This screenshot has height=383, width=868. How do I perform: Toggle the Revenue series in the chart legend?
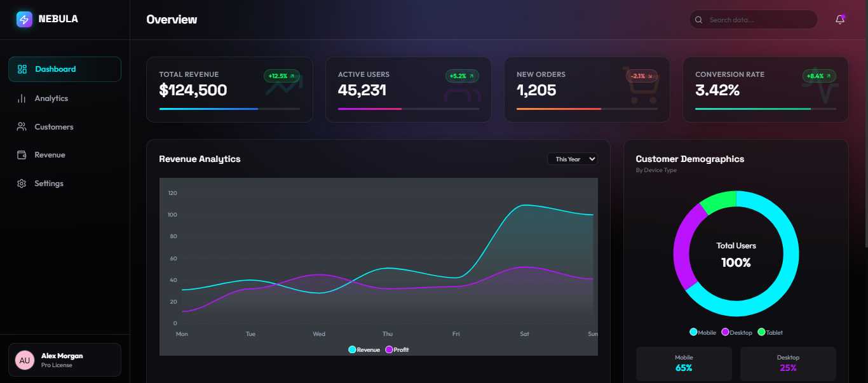pos(363,349)
